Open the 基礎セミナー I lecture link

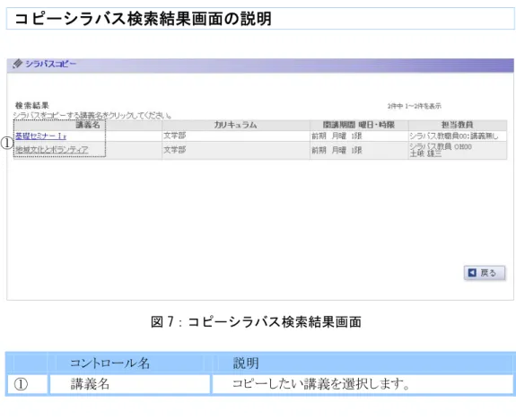(x=40, y=136)
